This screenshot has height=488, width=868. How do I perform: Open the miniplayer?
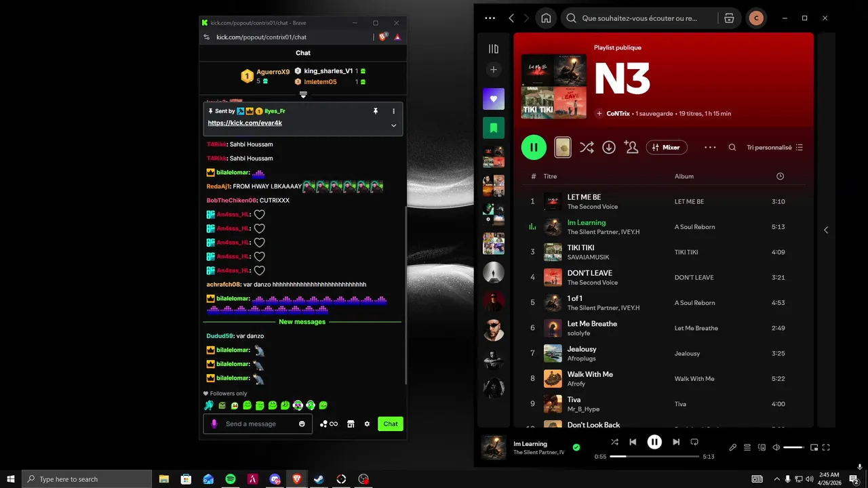(x=814, y=447)
